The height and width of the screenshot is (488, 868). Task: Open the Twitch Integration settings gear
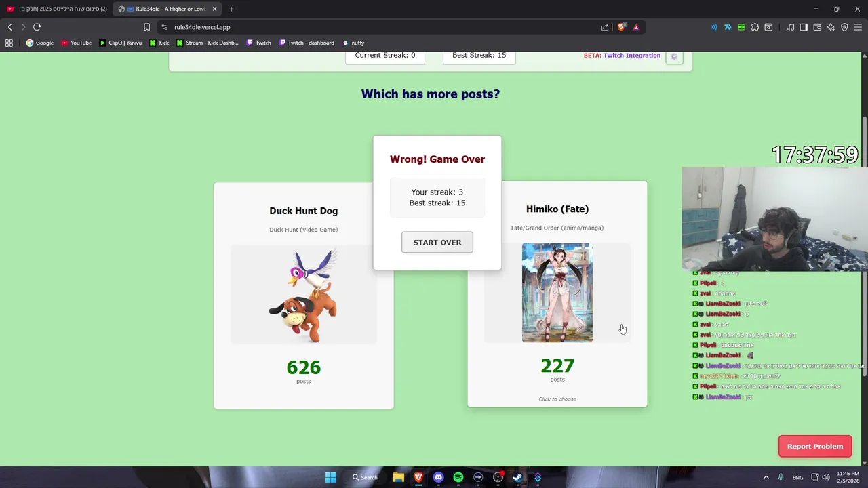[x=674, y=56]
